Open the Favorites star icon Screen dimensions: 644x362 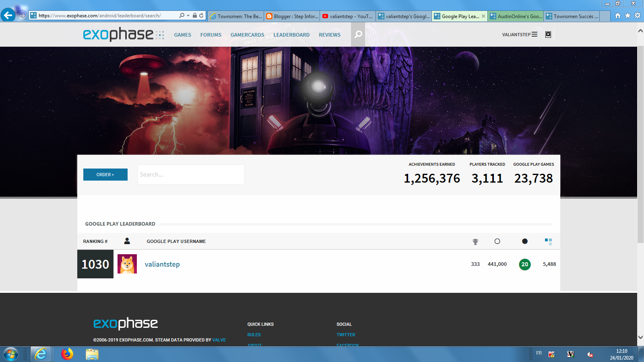point(627,15)
